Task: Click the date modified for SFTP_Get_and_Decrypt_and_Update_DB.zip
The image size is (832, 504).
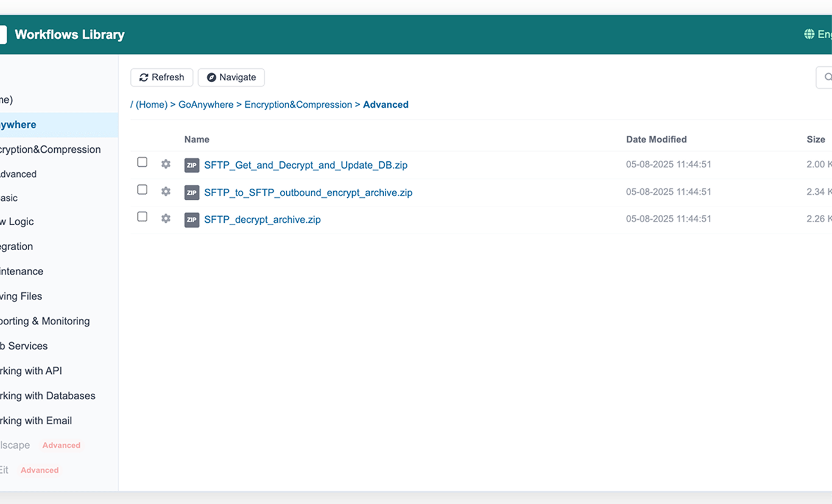Action: pyautogui.click(x=669, y=164)
